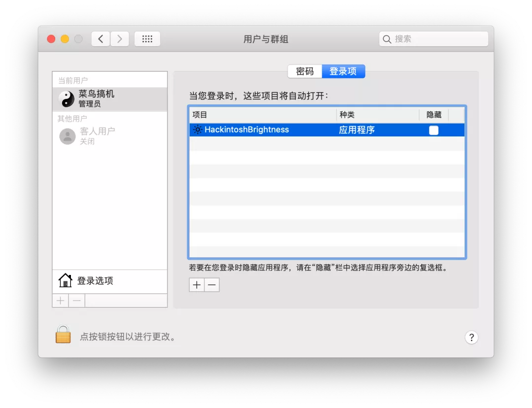Click the 应用程序 kind cell
The height and width of the screenshot is (408, 532).
[357, 130]
